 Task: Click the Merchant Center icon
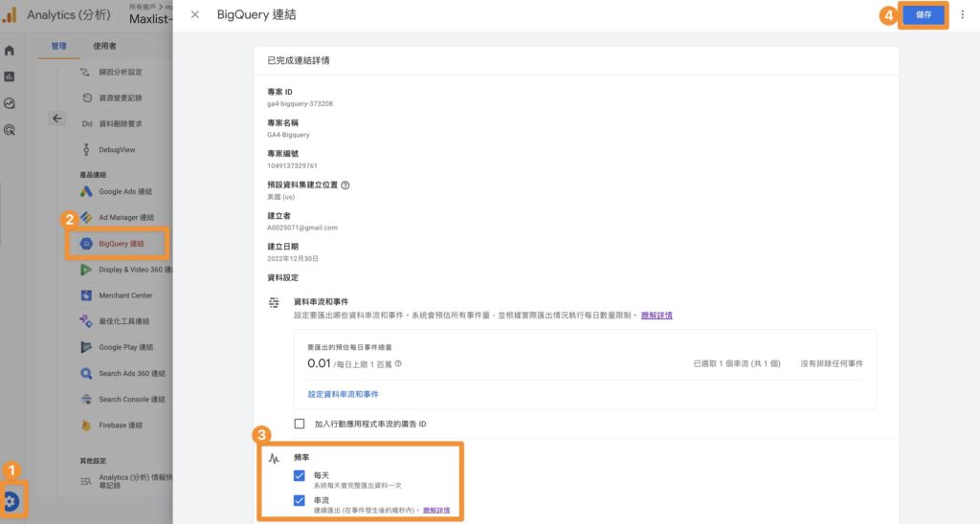click(x=86, y=295)
